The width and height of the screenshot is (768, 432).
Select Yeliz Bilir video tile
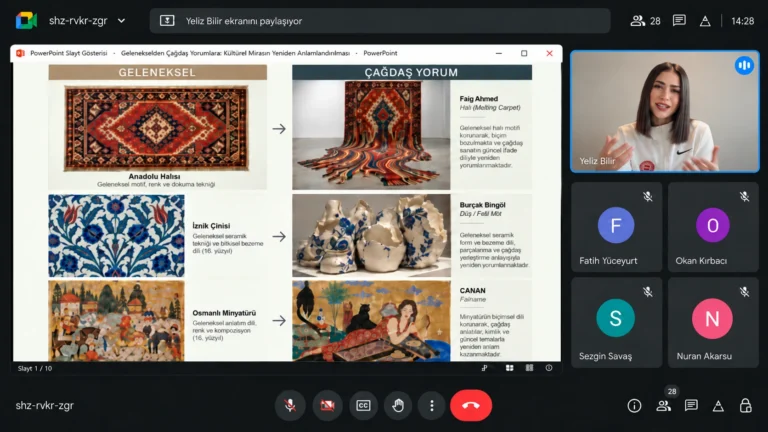(x=665, y=111)
